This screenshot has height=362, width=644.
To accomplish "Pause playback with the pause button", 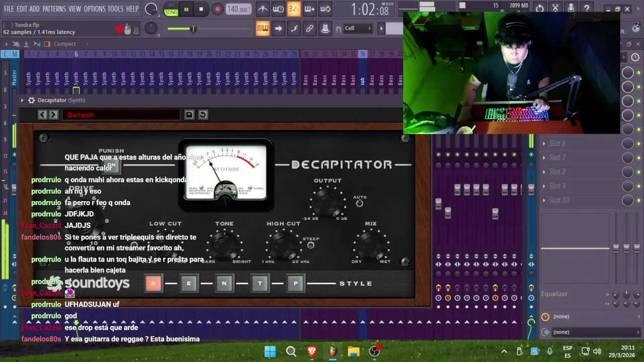I will click(x=186, y=10).
